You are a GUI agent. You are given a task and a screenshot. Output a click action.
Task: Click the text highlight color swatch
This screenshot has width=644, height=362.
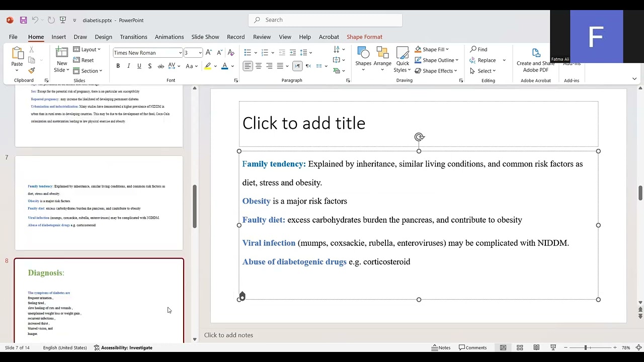207,66
